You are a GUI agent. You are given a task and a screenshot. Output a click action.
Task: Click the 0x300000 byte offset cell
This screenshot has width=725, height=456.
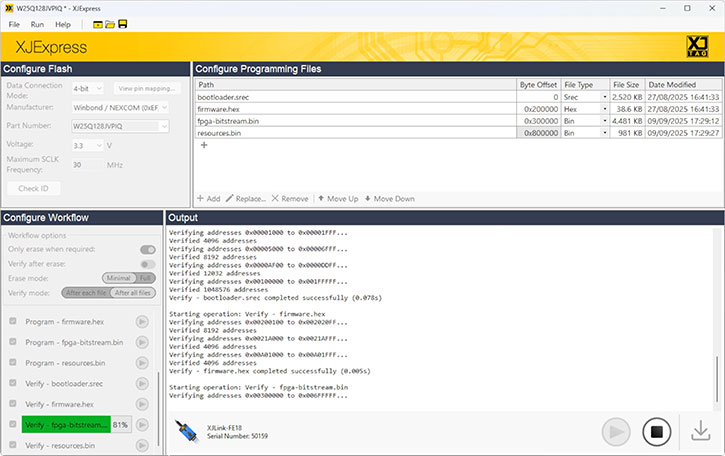click(x=538, y=121)
